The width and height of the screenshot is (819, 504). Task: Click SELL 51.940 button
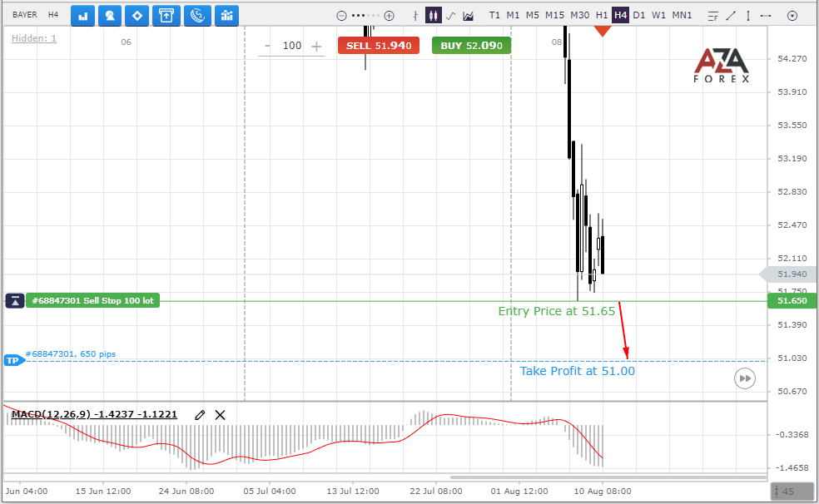[379, 46]
